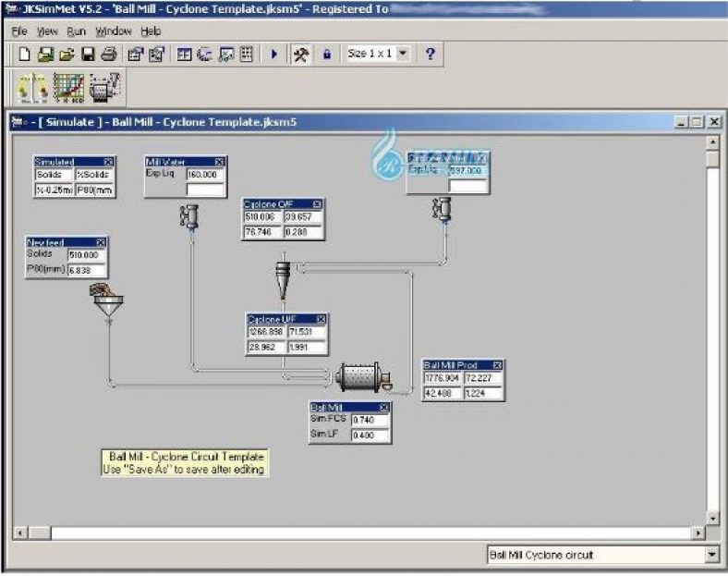Open the File menu
The width and height of the screenshot is (728, 576).
pos(19,31)
